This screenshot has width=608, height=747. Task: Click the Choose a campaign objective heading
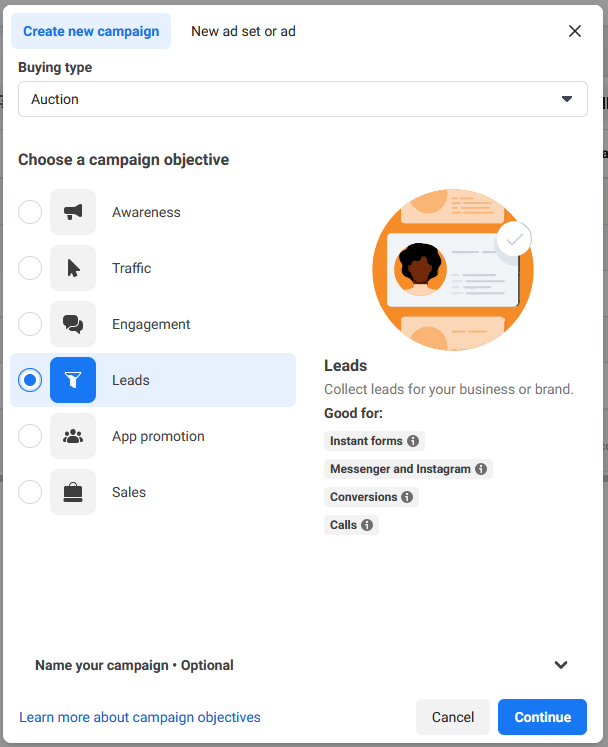(x=123, y=160)
